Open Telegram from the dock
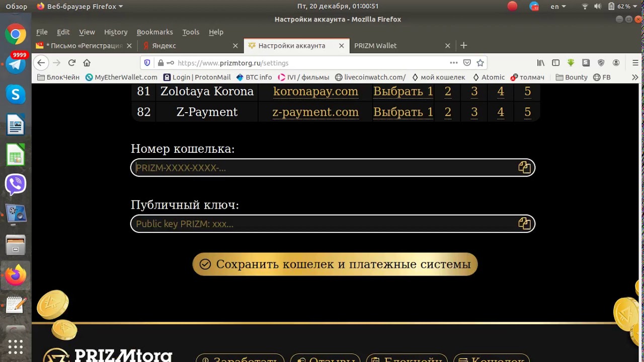 click(16, 64)
